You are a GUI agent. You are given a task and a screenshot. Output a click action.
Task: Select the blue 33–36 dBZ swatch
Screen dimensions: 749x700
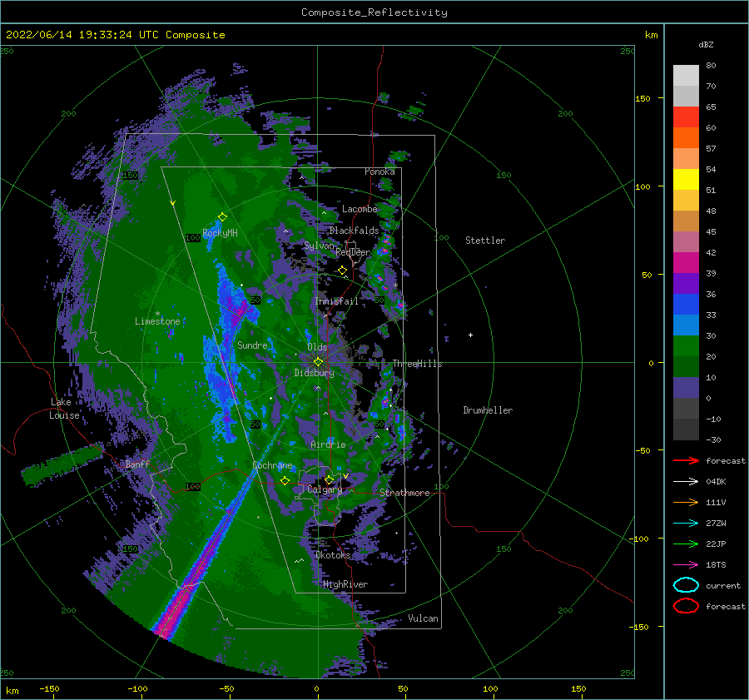pos(686,305)
